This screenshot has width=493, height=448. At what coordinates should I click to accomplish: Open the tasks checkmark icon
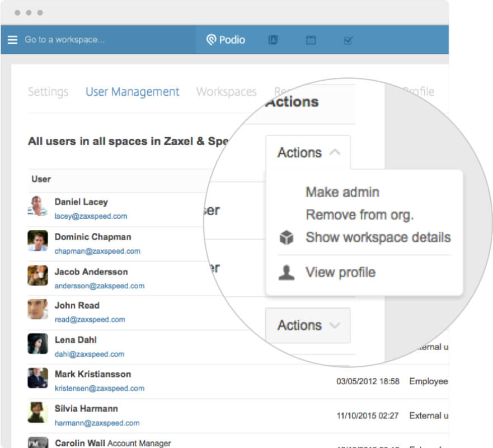click(x=348, y=40)
